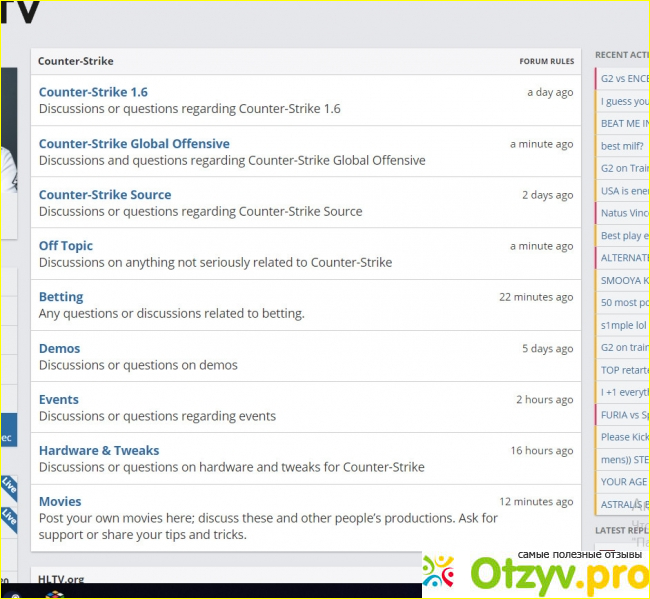Screen dimensions: 650x599
Task: Go to Counter-Strike Source forum
Action: click(105, 194)
